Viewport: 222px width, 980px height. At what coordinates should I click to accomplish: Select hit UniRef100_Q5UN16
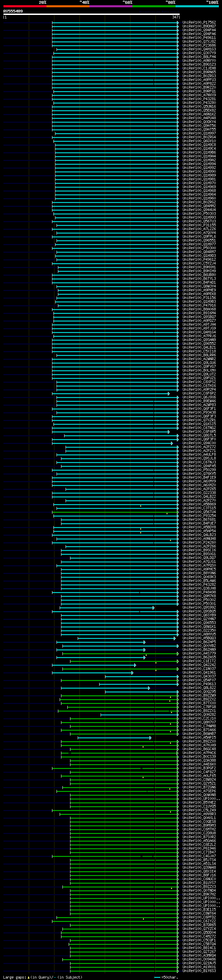[199, 106]
